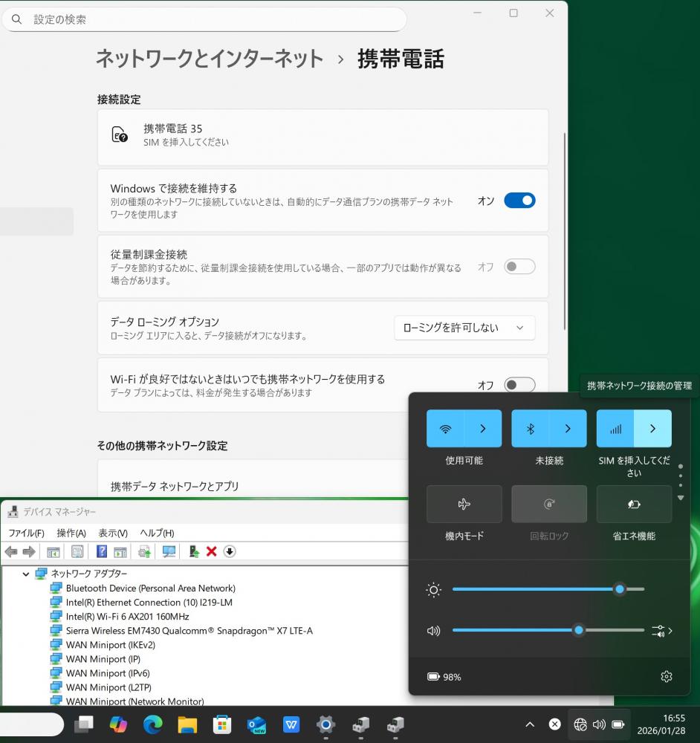This screenshot has width=700, height=743.
Task: Expand Wi-Fi networks list chevron
Action: click(483, 429)
